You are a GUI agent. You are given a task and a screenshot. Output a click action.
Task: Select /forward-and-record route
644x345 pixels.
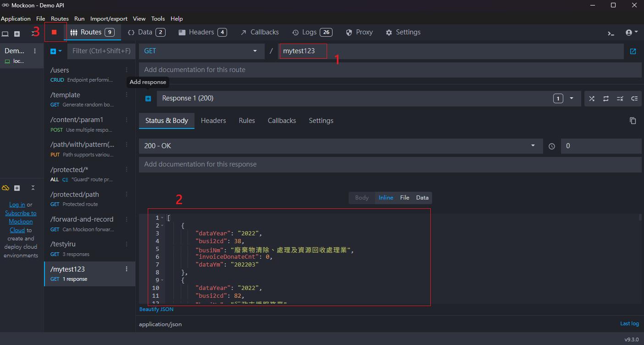coord(89,224)
